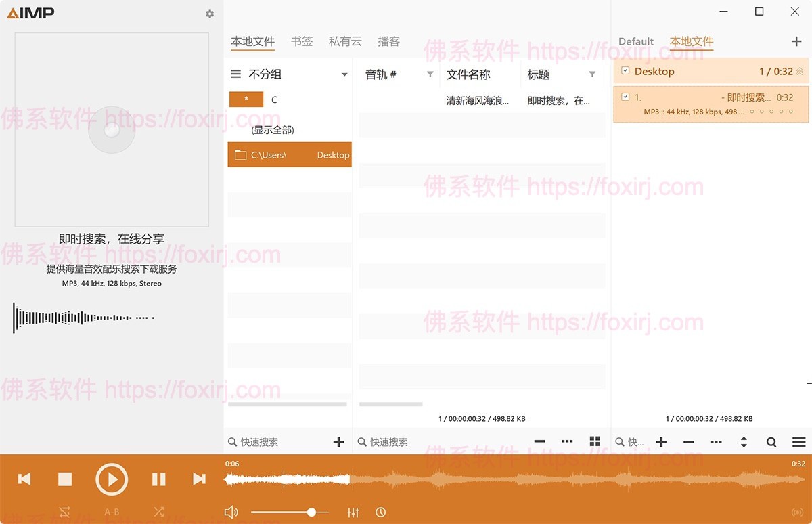812x524 pixels.
Task: Enable repeat track mode
Action: point(64,512)
